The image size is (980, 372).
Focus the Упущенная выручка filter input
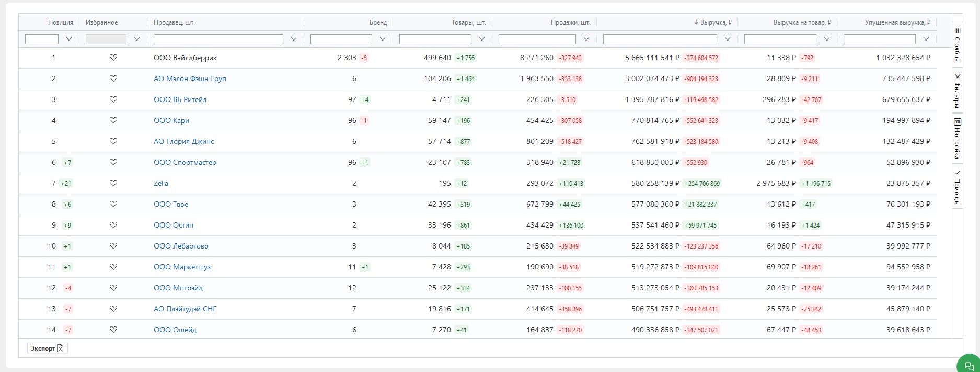click(880, 39)
